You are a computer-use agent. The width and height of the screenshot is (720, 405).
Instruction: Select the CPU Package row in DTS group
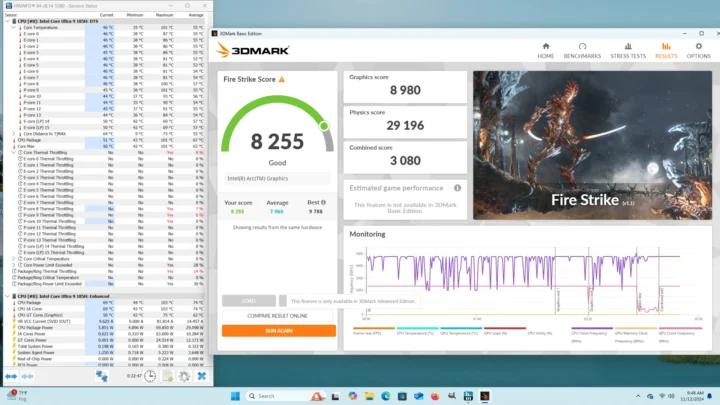[105, 140]
